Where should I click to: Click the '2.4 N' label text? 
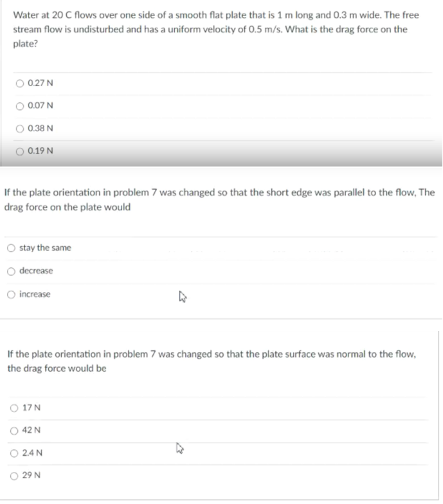pos(32,453)
